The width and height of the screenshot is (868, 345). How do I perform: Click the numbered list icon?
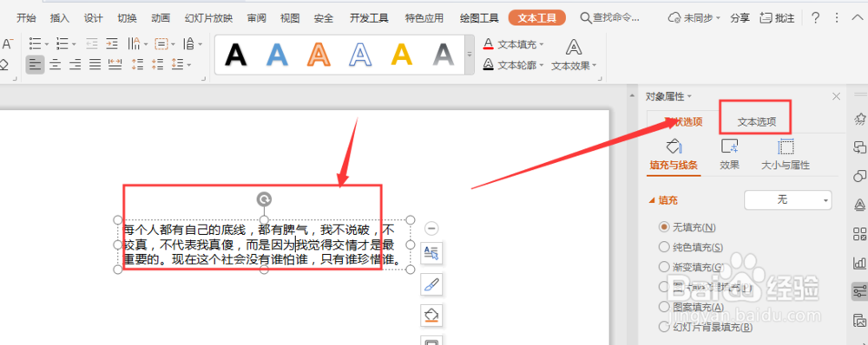click(x=62, y=43)
